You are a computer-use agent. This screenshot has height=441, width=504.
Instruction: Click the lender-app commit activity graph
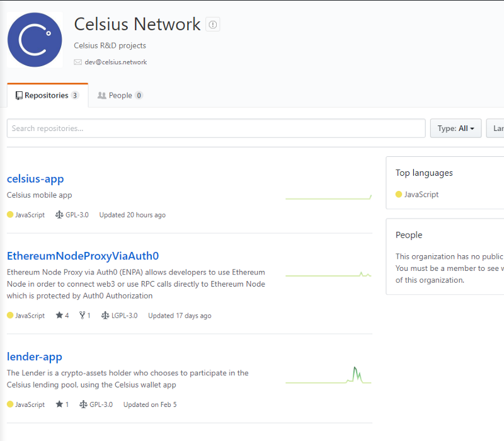328,375
